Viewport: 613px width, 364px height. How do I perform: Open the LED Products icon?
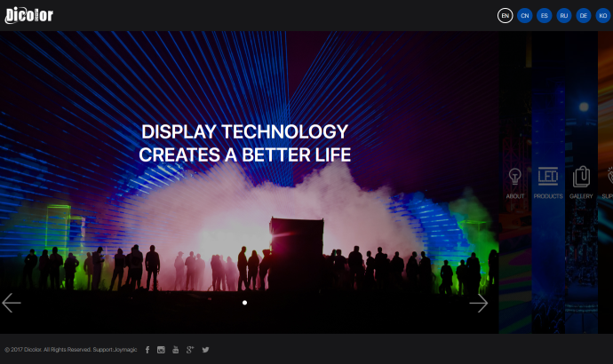(548, 177)
